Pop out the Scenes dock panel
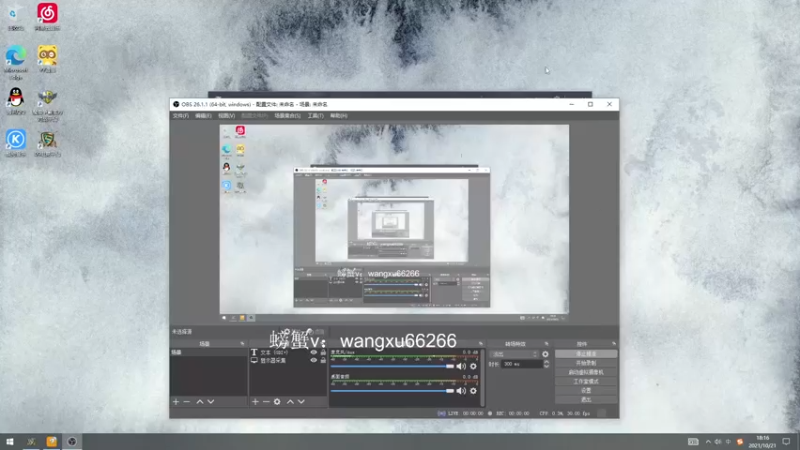This screenshot has width=800, height=450. 242,344
